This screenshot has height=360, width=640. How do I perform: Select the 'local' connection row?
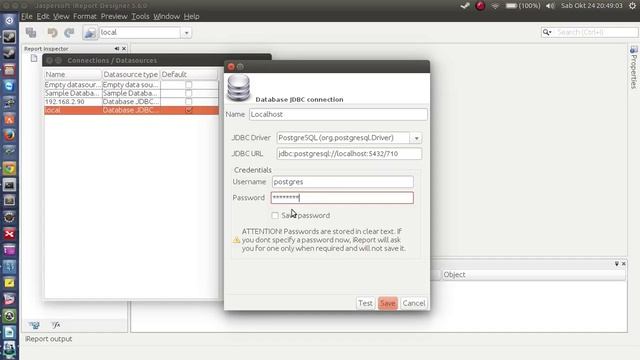131,110
